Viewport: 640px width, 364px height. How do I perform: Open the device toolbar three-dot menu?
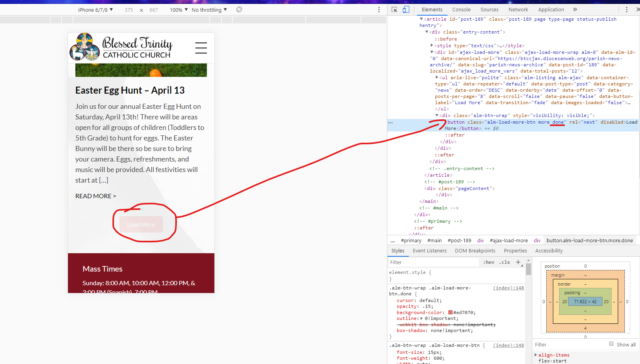coord(379,10)
